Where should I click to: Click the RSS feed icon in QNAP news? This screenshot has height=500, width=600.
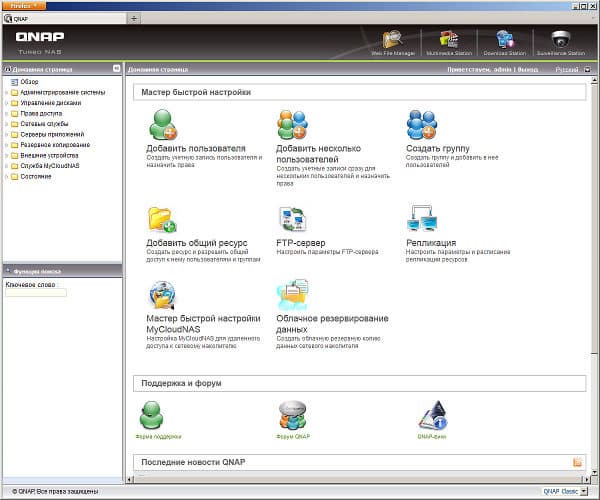point(577,462)
